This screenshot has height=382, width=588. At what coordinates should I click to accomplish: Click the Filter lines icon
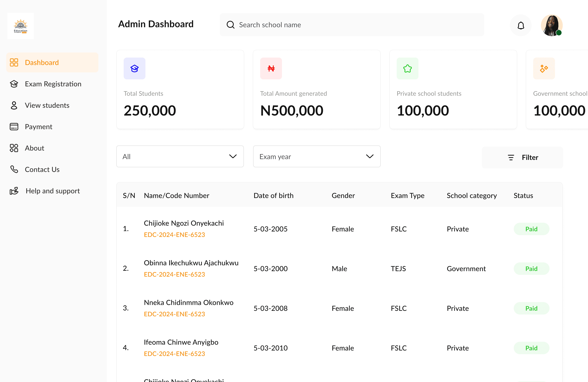point(511,157)
